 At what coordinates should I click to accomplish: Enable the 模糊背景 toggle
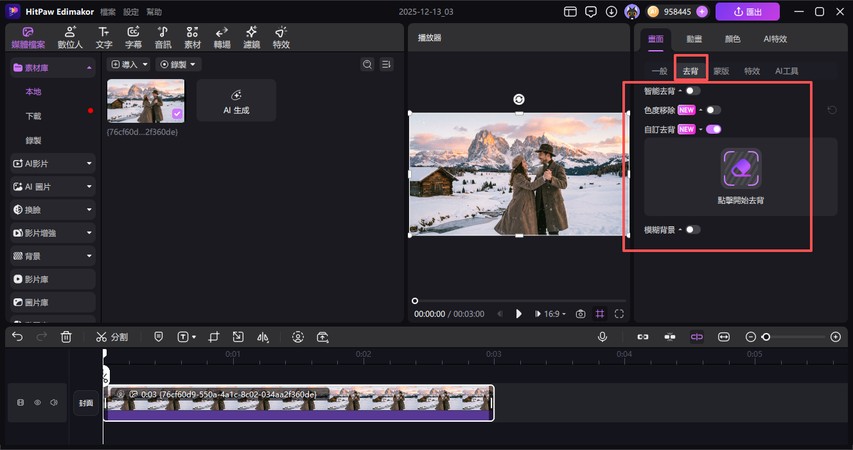(692, 229)
